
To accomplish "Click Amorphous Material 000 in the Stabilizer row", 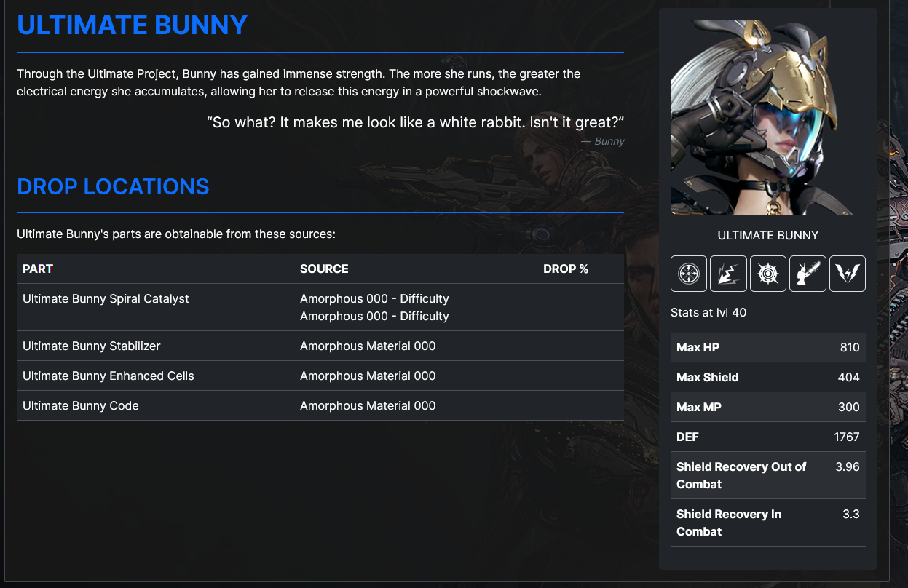I will (x=368, y=346).
